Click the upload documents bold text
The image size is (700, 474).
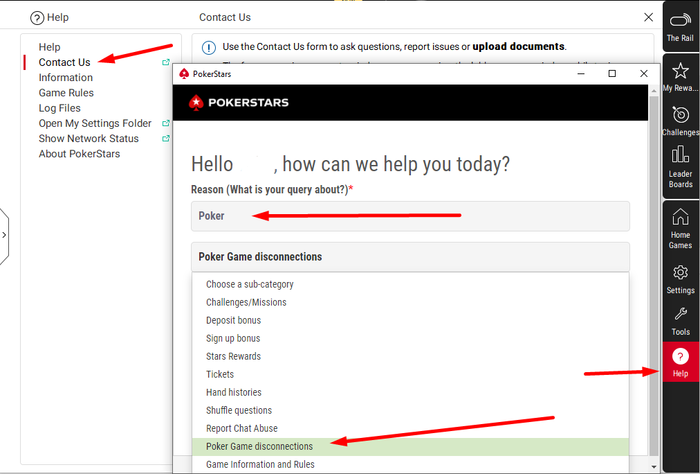click(x=518, y=46)
